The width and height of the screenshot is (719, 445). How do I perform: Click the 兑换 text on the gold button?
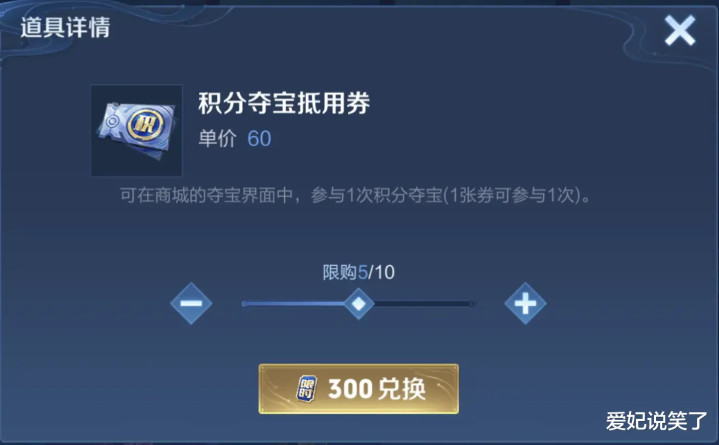point(402,389)
